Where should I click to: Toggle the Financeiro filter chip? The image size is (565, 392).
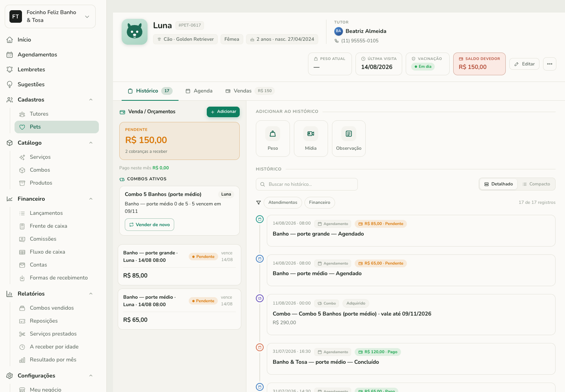click(320, 203)
